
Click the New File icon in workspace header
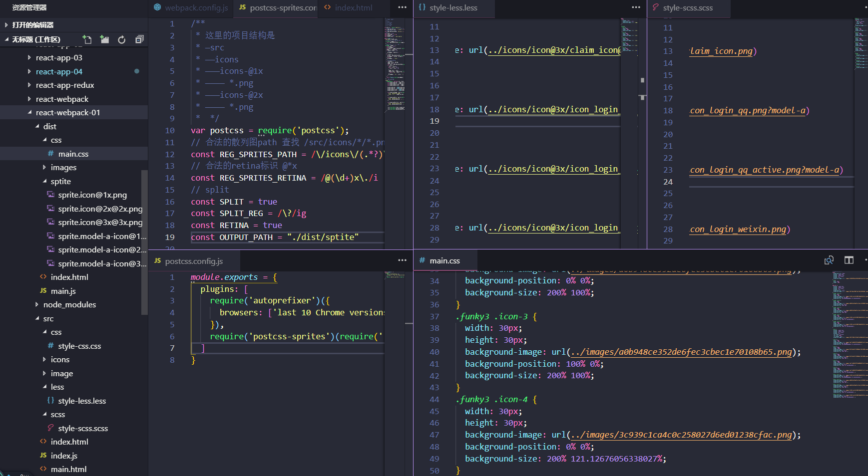click(87, 39)
